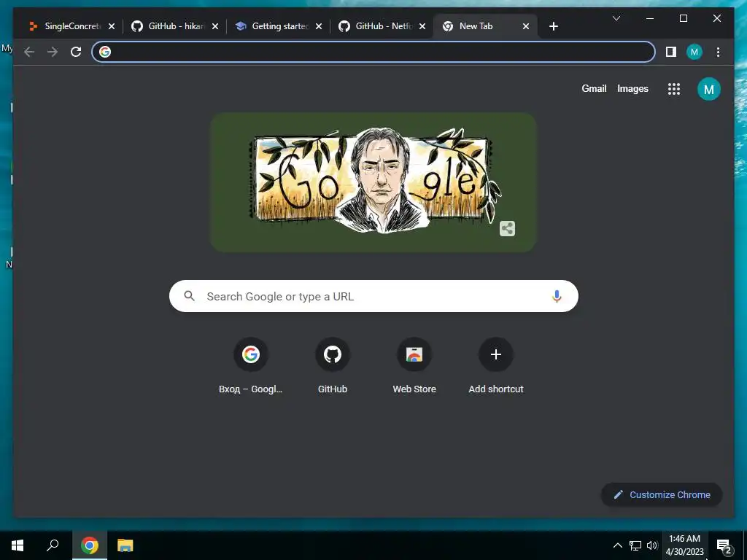747x560 pixels.
Task: Open File Explorer from the taskbar
Action: tap(125, 545)
